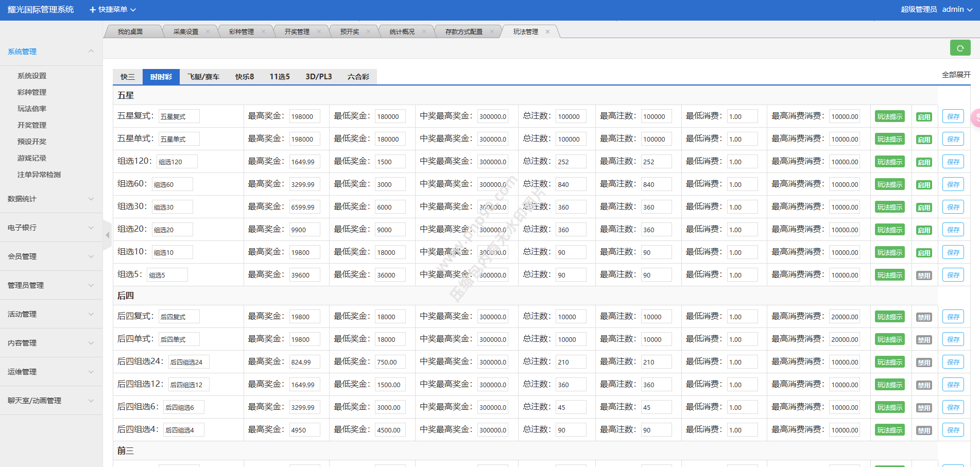Image resolution: width=980 pixels, height=467 pixels.
Task: Toggle 启用 status for 五星复式 row
Action: point(924,117)
